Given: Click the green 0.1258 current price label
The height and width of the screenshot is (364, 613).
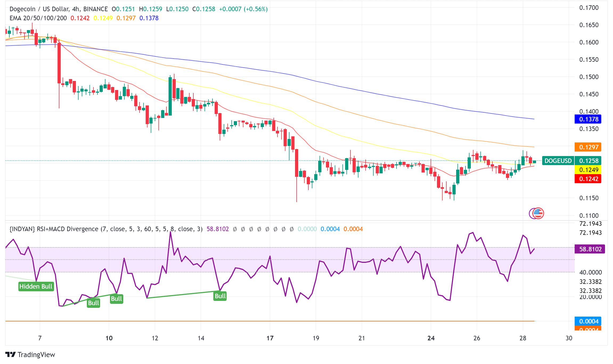Looking at the screenshot, I should click(x=588, y=161).
